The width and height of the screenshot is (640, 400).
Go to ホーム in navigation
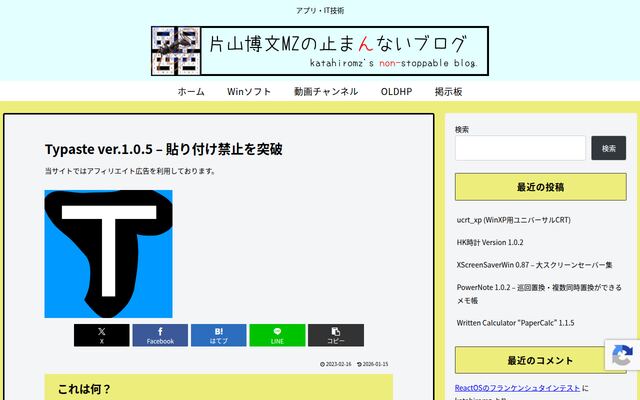191,91
